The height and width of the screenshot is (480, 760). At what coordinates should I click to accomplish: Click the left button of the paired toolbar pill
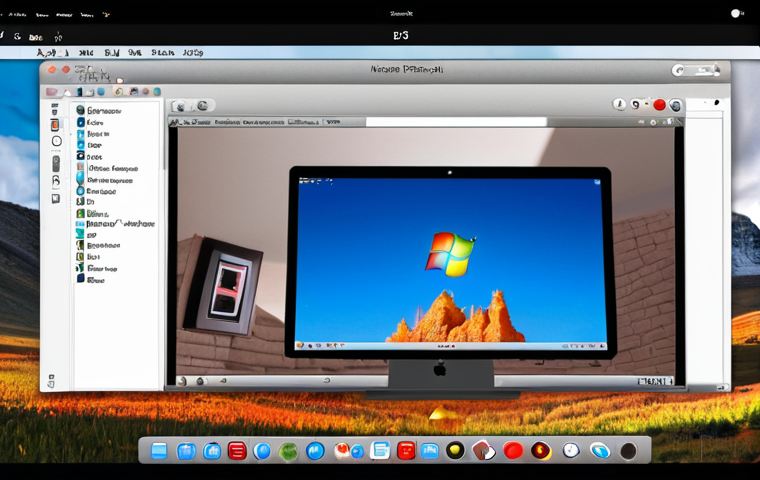pyautogui.click(x=180, y=106)
